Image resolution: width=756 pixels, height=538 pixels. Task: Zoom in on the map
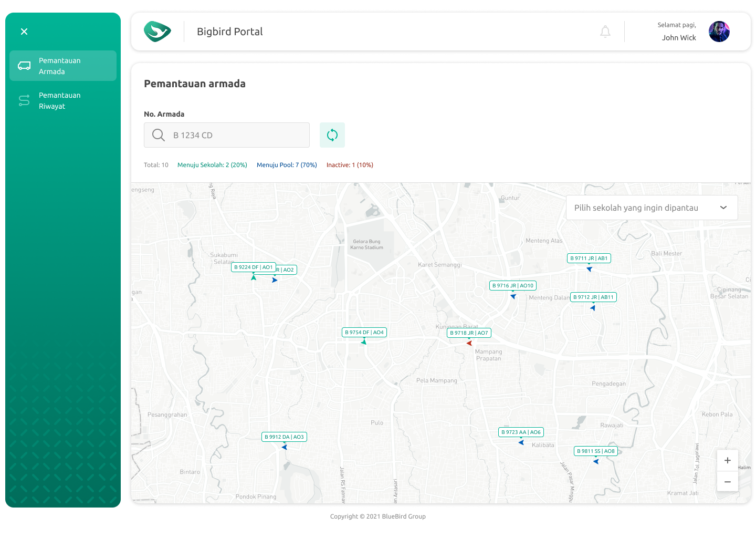[728, 461]
